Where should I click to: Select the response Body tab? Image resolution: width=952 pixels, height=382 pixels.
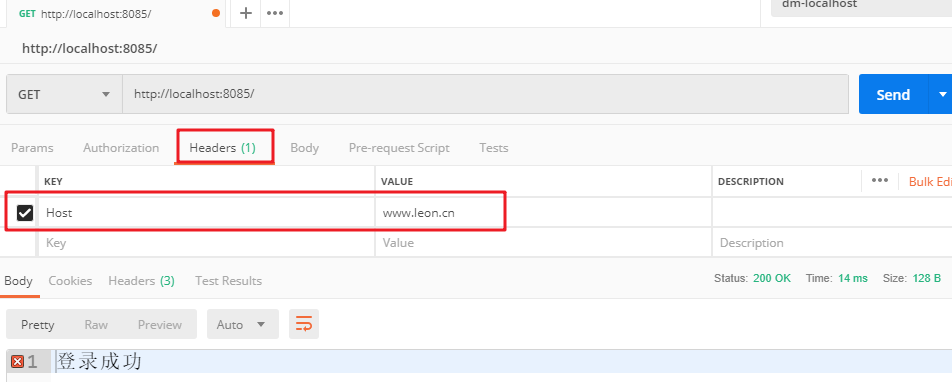click(18, 281)
